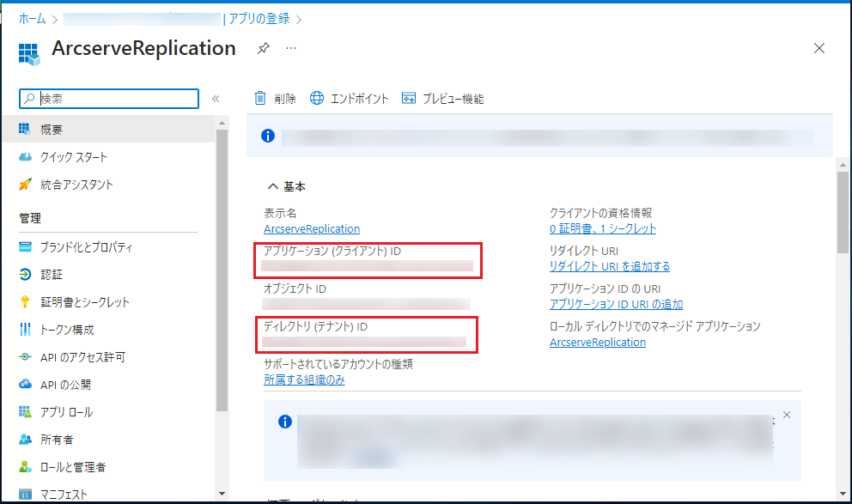Click the ホーム breadcrumb link
This screenshot has height=504, width=852.
coord(32,19)
